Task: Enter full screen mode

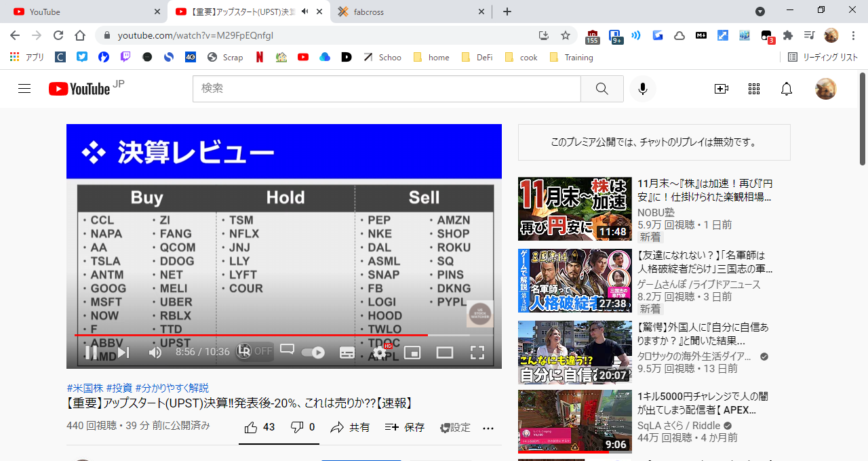Action: [x=477, y=353]
